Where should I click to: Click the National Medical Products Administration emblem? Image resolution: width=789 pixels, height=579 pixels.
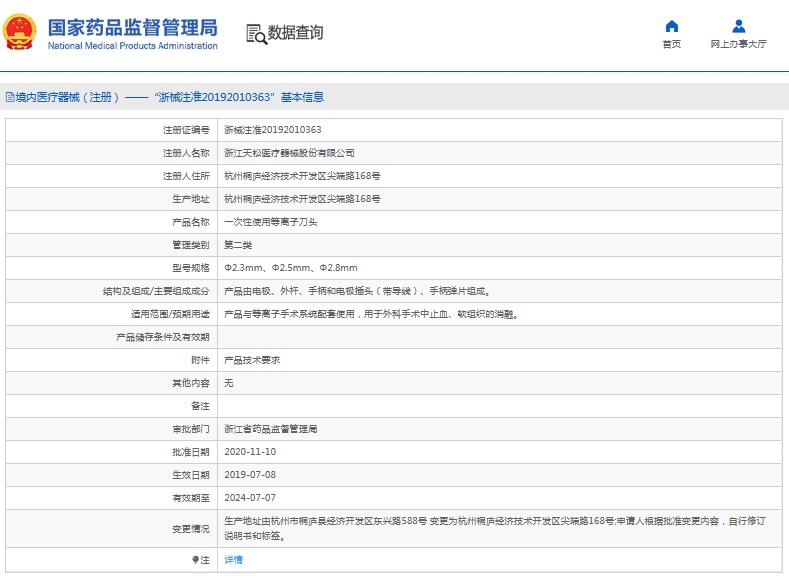tap(21, 32)
